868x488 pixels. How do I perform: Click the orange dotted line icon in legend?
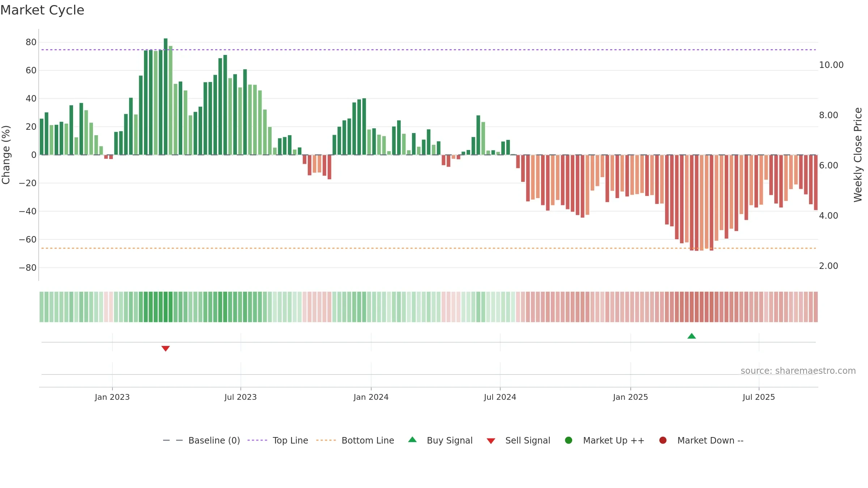pyautogui.click(x=326, y=440)
